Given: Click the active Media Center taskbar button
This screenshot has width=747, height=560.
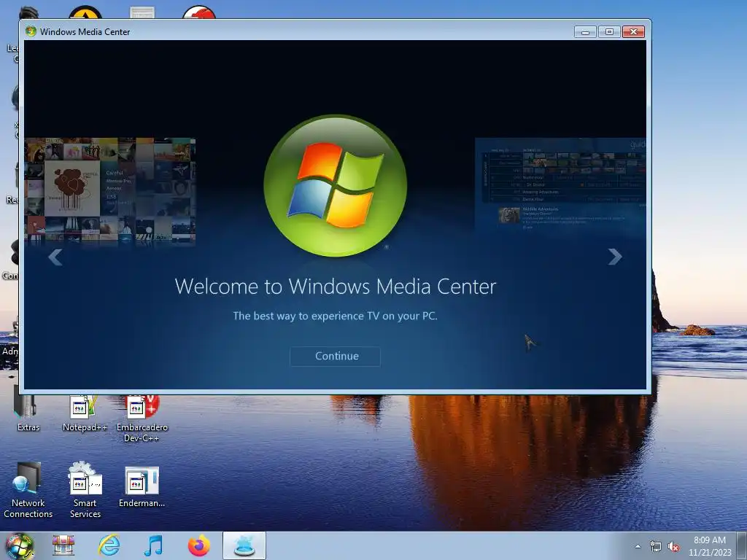Looking at the screenshot, I should coord(244,545).
